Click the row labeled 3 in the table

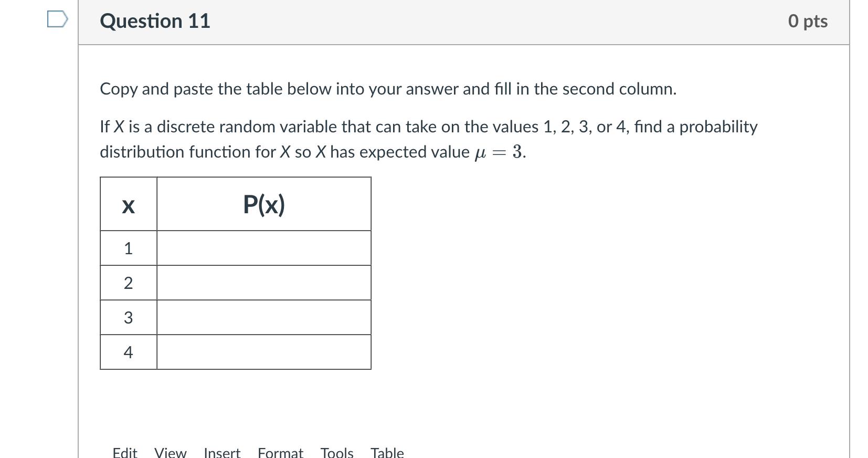[x=128, y=317]
